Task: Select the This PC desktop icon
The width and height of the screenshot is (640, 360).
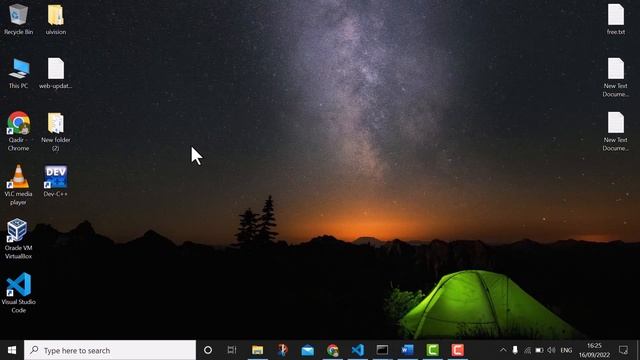Action: tap(18, 73)
